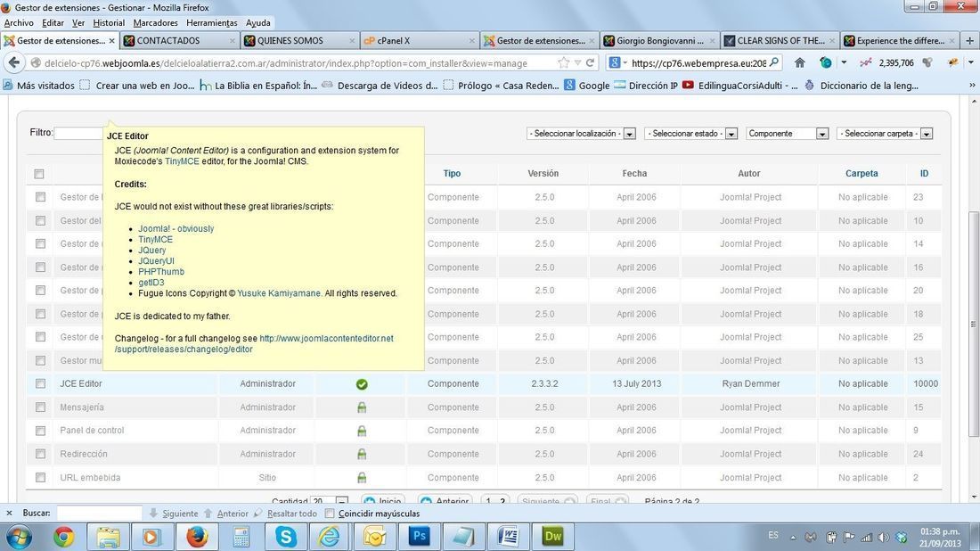Open Skype from taskbar
Screen dimensions: 980x551
pyautogui.click(x=286, y=537)
